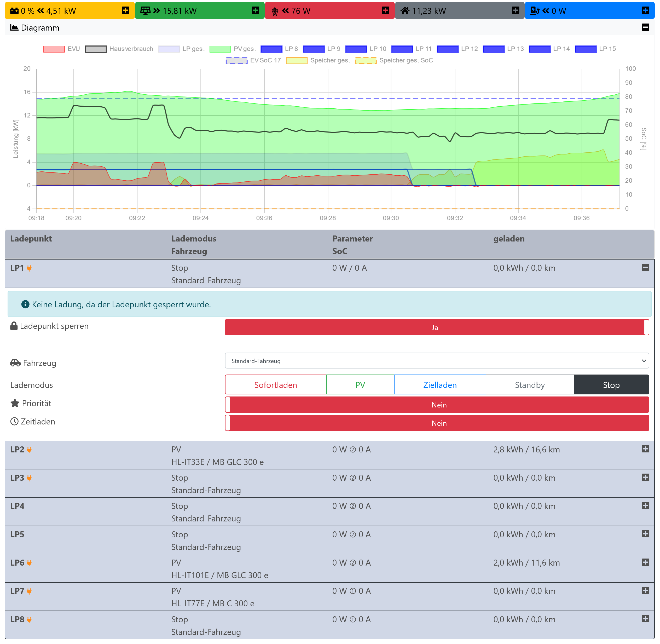Select the Sofortladen charge mode

[x=276, y=384]
